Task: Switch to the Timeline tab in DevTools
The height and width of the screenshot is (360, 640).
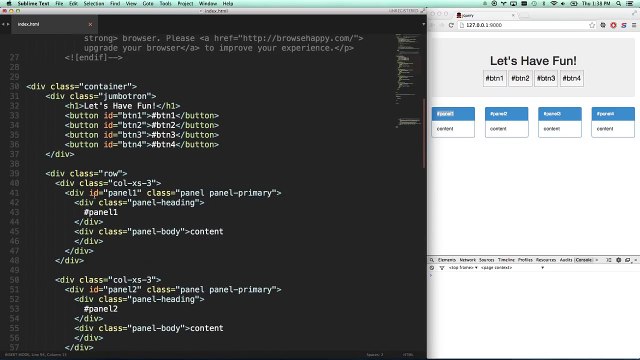Action: click(506, 260)
